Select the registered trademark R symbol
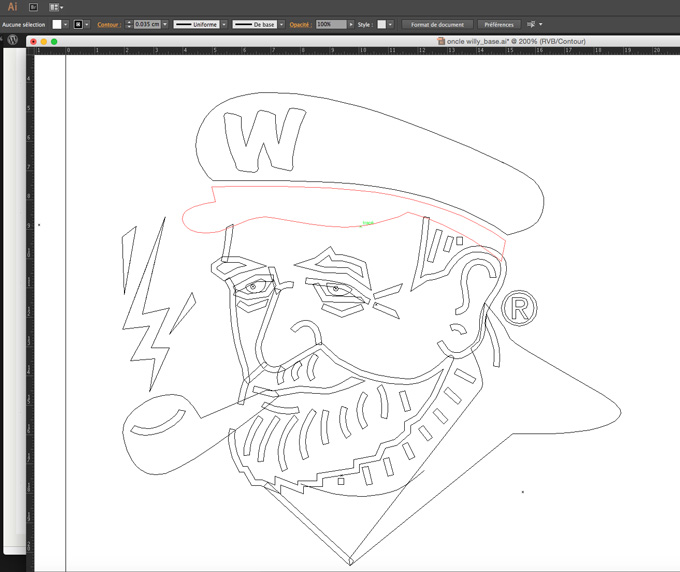Screen dimensions: 680x572 click(x=519, y=308)
